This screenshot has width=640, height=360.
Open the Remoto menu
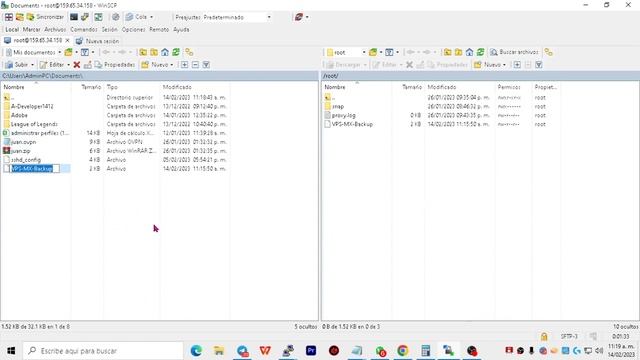tap(159, 29)
